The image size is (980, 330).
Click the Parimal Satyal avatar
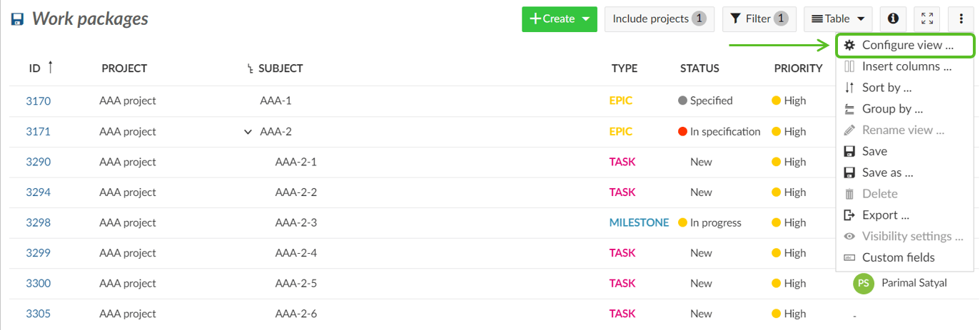(864, 283)
